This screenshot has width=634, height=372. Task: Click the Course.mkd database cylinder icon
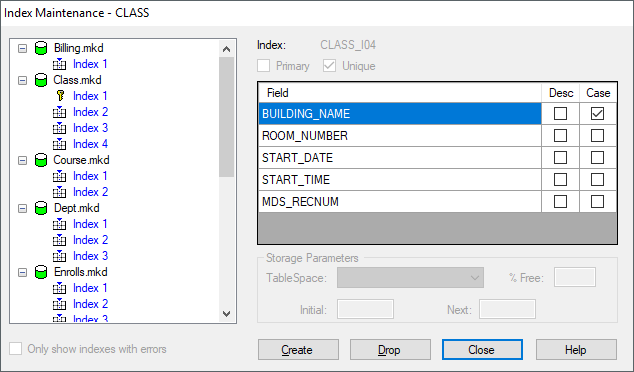[41, 160]
